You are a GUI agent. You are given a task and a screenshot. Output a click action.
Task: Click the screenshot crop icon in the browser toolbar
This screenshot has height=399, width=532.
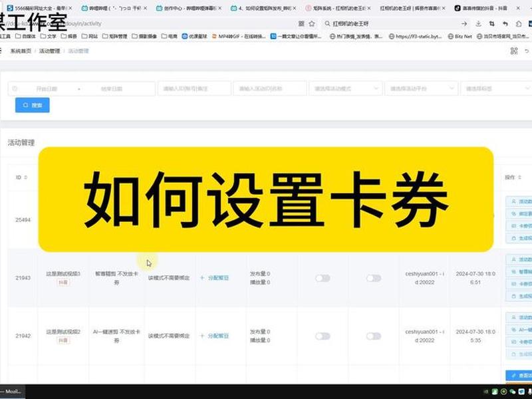(492, 24)
